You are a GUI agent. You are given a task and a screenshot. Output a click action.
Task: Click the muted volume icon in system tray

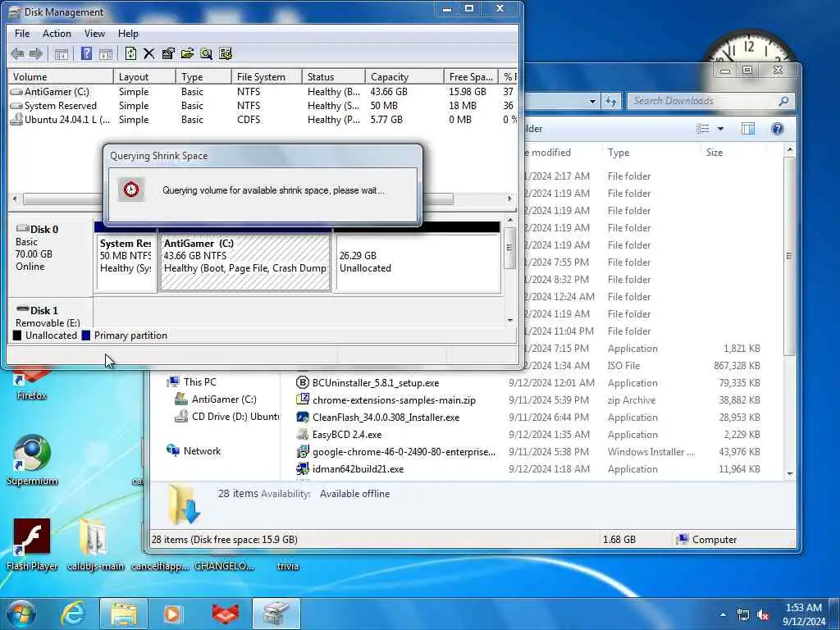point(763,614)
